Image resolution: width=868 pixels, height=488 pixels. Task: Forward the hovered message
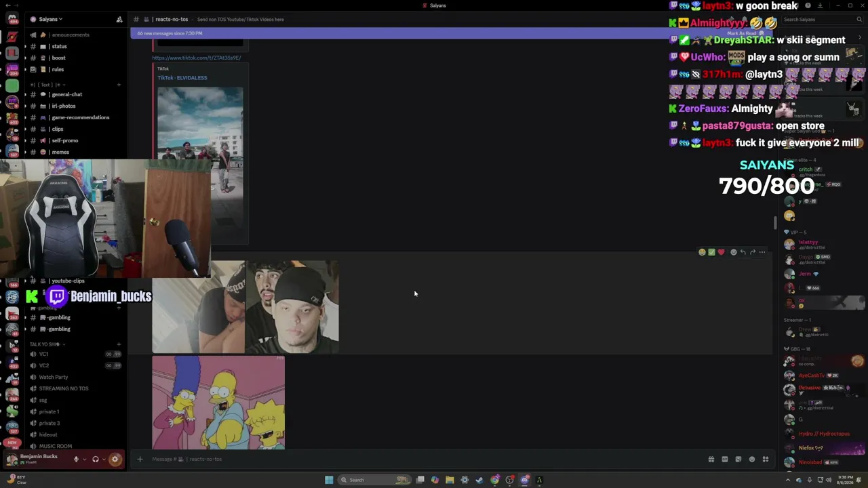coord(752,252)
